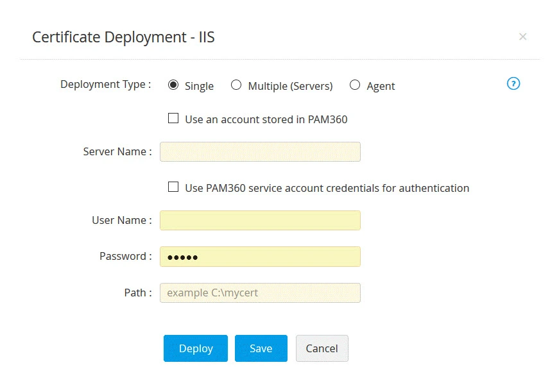Click the question mark help icon
Viewport: 559px width, 392px height.
[513, 83]
